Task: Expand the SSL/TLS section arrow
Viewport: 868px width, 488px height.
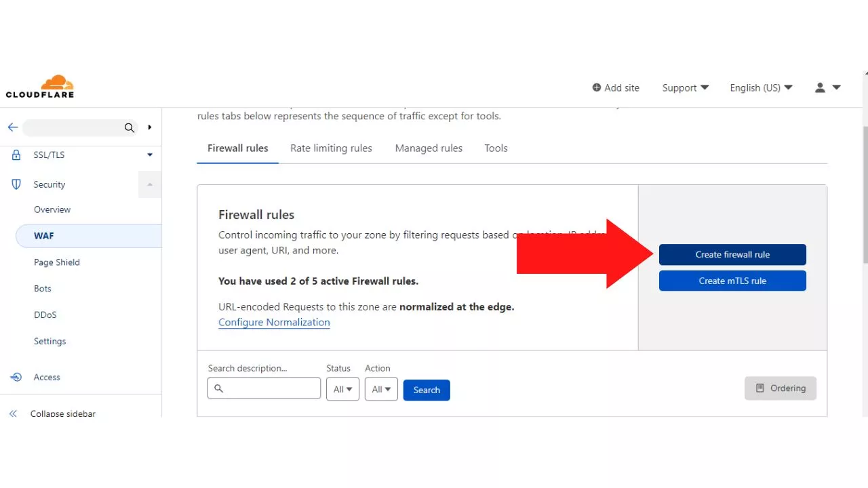Action: 150,155
